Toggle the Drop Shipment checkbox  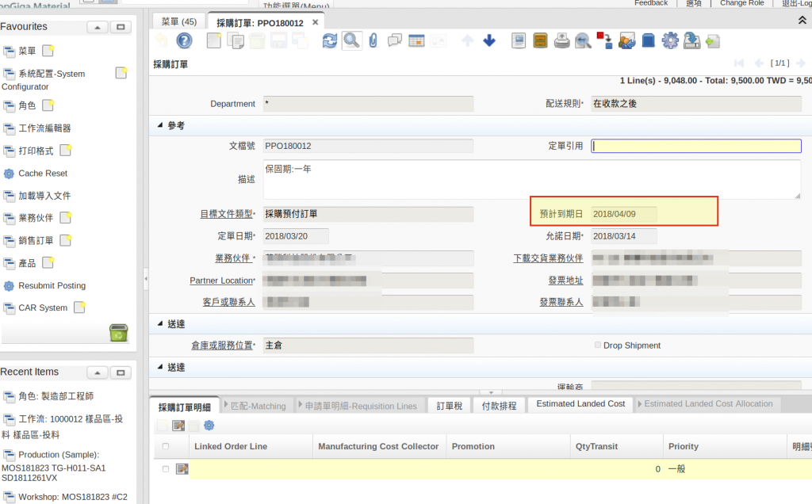pyautogui.click(x=598, y=345)
